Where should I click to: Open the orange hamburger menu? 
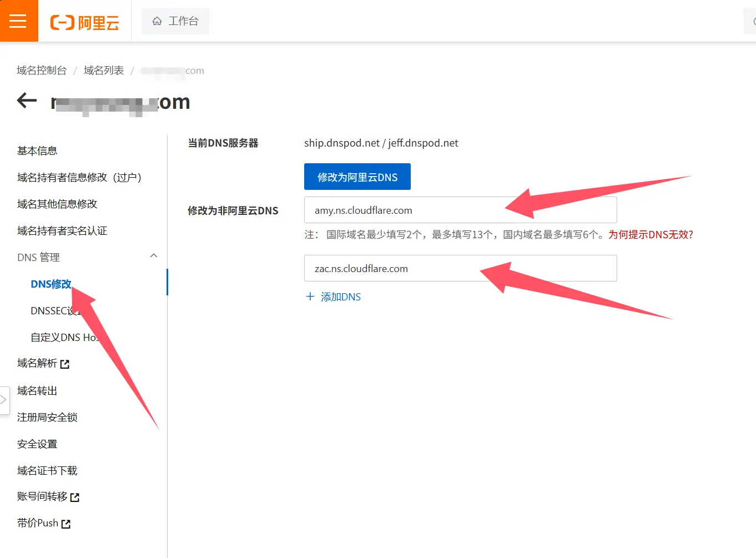pos(18,21)
